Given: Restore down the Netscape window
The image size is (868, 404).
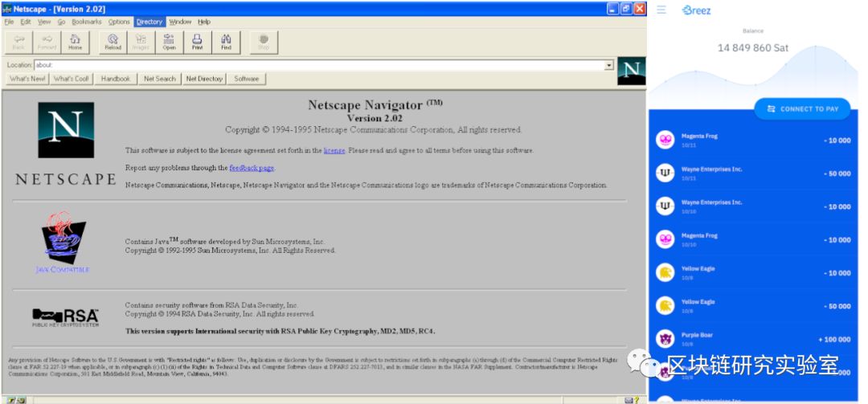Looking at the screenshot, I should (626, 9).
